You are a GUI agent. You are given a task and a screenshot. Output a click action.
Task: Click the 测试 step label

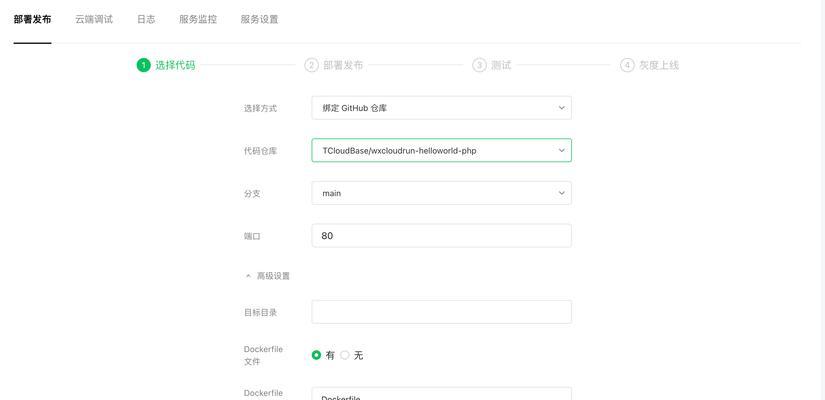pos(501,65)
